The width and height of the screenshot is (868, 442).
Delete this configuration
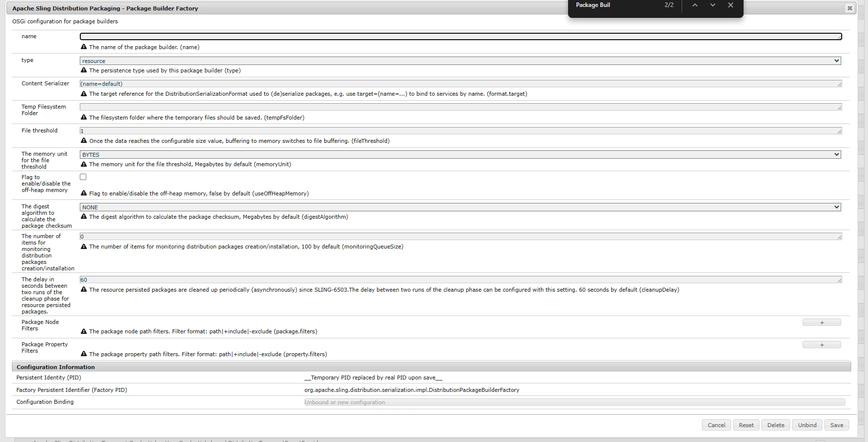pos(776,425)
